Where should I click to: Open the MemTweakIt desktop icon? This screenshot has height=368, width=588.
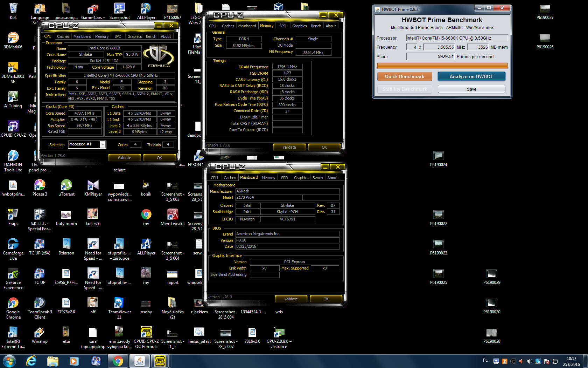coord(173,217)
